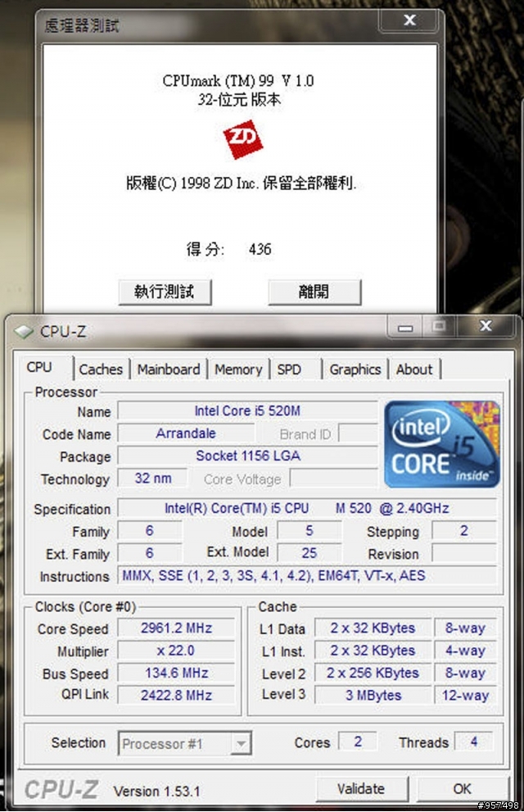The height and width of the screenshot is (812, 524).
Task: Click the Level 3 associativity 12-way
Action: point(466,695)
